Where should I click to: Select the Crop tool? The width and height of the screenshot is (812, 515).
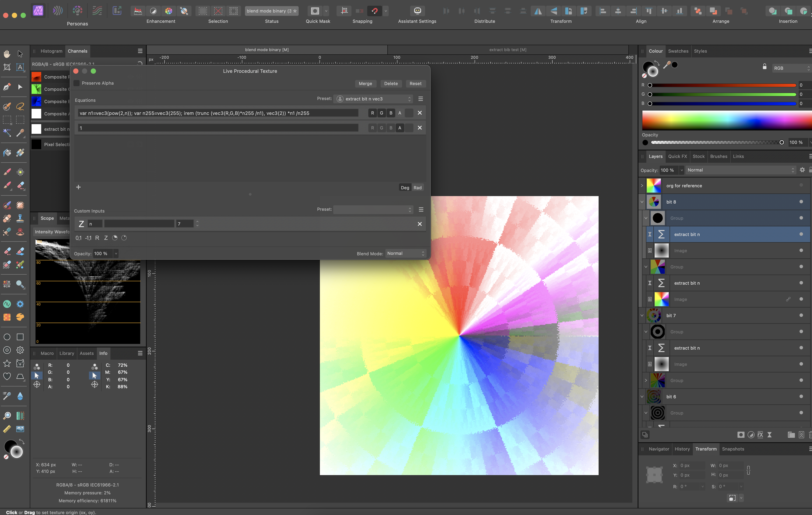click(7, 67)
